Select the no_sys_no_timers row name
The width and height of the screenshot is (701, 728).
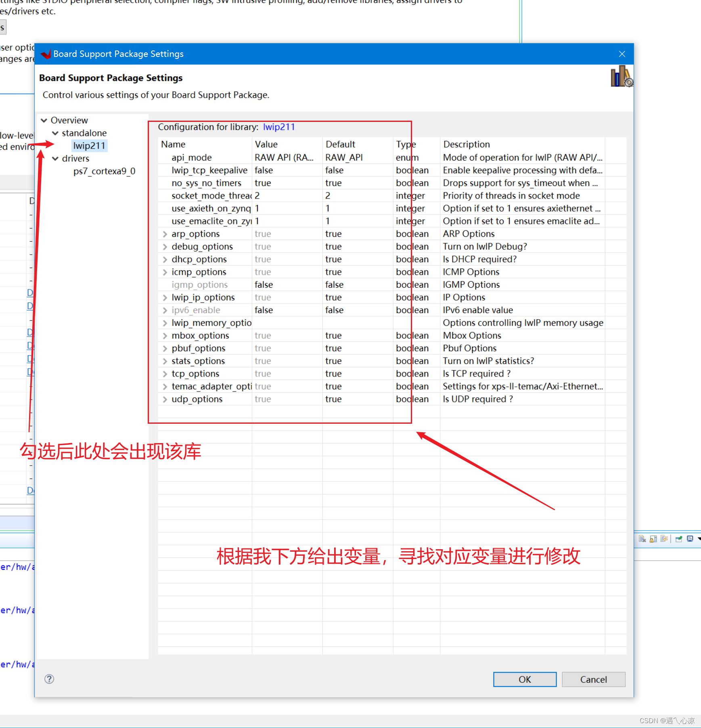pyautogui.click(x=206, y=183)
